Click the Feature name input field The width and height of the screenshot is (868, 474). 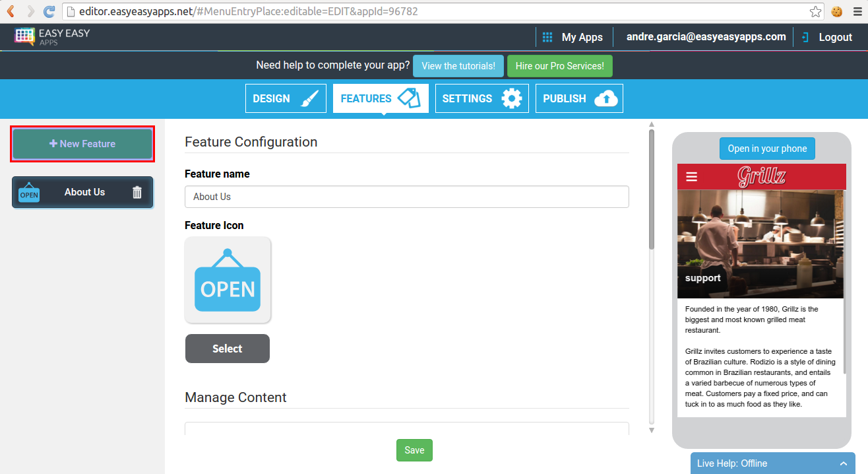406,196
